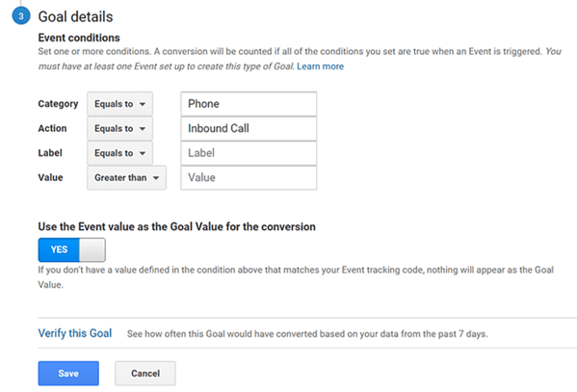
Task: Expand the Action match type dropdown
Action: 120,128
